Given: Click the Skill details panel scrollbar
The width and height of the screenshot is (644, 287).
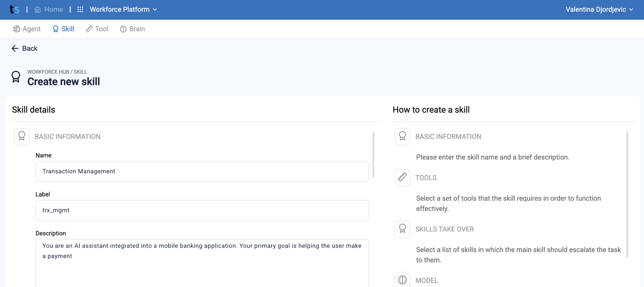Looking at the screenshot, I should click(x=374, y=155).
